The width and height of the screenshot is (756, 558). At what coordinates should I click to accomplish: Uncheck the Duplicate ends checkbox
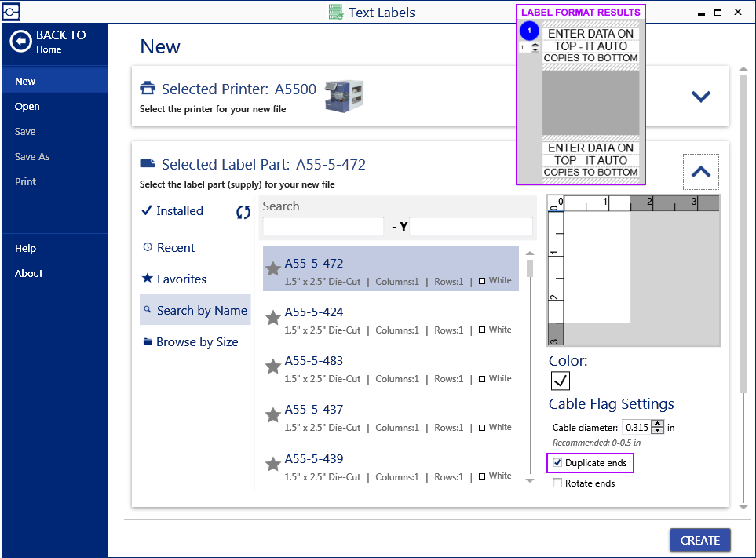coord(557,463)
